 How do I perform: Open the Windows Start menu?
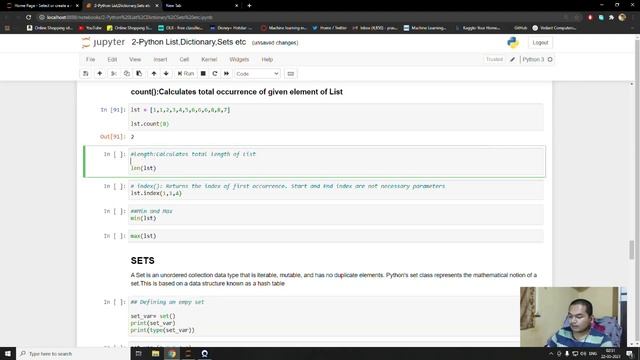[x=8, y=353]
